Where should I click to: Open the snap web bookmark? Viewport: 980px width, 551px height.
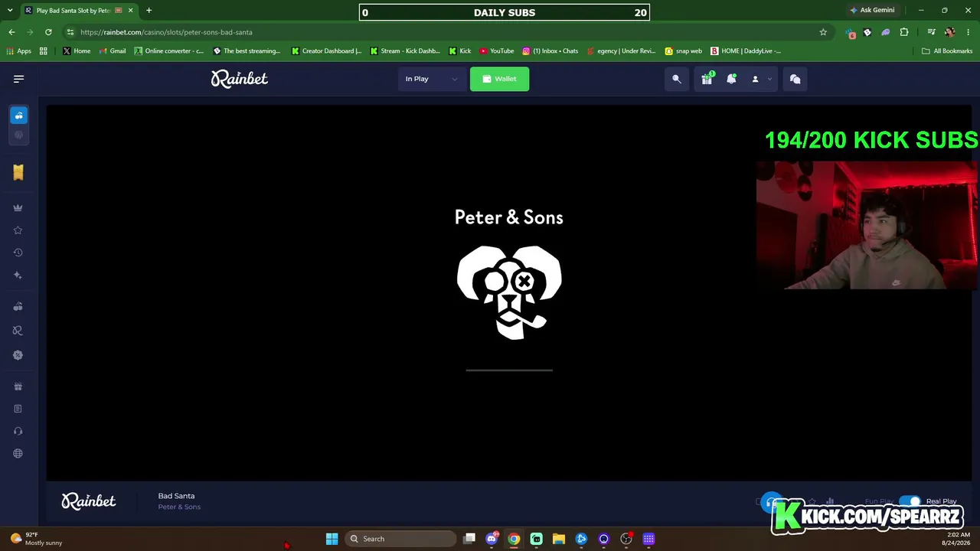click(x=683, y=51)
